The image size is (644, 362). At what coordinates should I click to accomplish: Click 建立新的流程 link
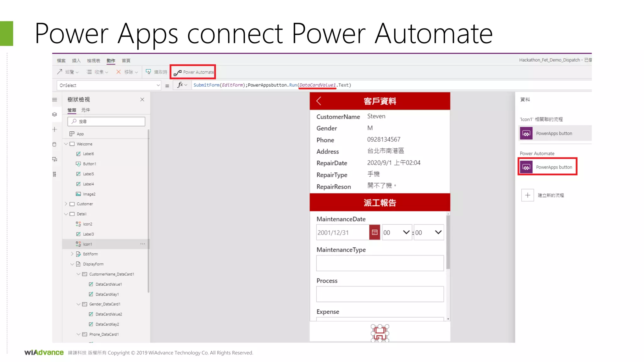(x=551, y=195)
